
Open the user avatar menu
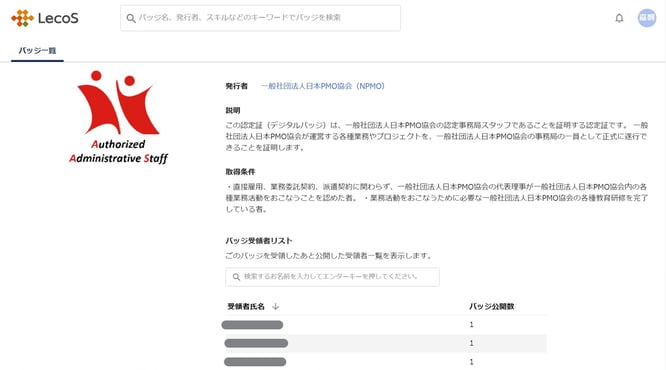coord(646,18)
